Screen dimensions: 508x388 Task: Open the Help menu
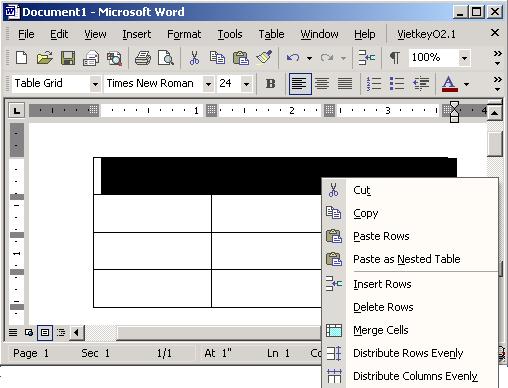pos(364,34)
